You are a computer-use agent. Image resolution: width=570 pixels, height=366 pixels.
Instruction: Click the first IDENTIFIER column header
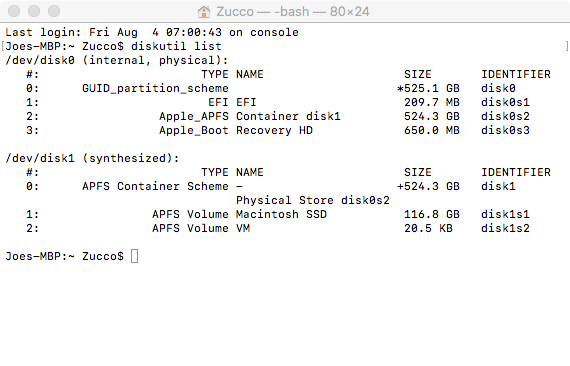click(x=516, y=74)
